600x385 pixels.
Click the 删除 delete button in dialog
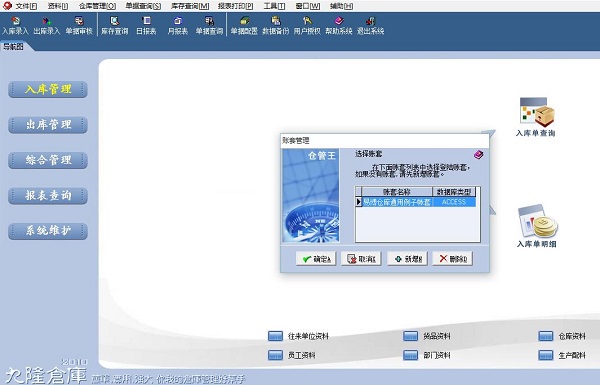point(453,259)
